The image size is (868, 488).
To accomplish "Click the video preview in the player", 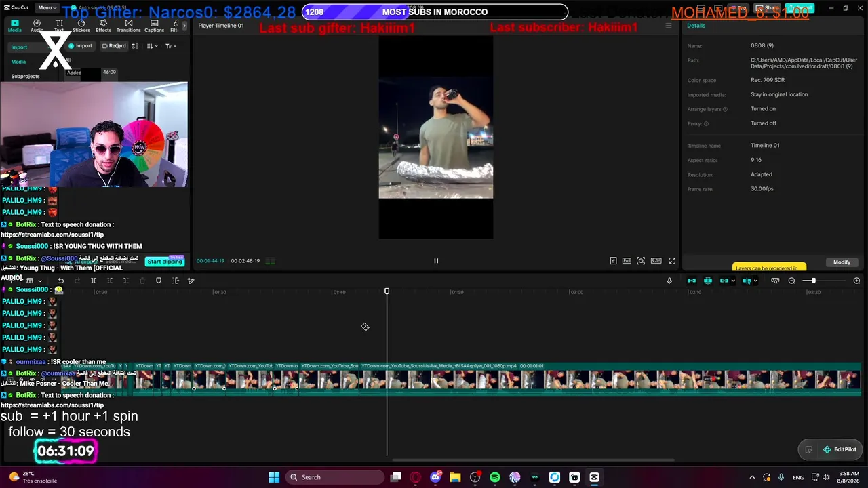I will [436, 137].
